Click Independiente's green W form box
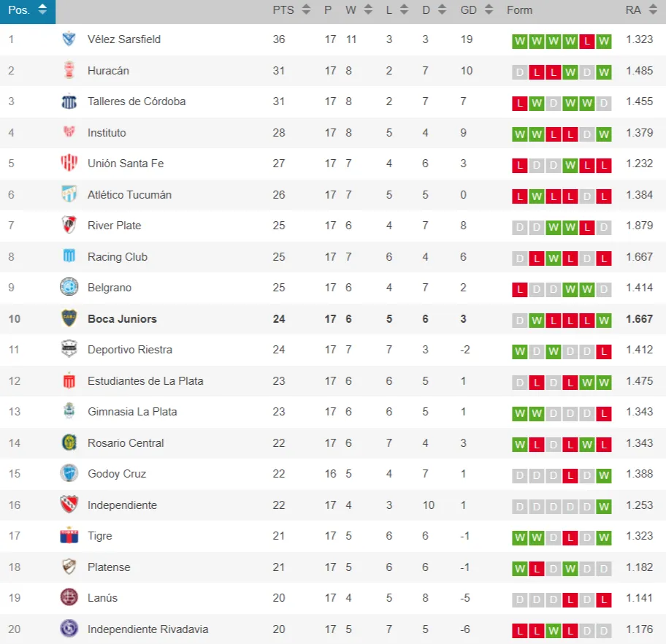The height and width of the screenshot is (644, 666). point(603,507)
